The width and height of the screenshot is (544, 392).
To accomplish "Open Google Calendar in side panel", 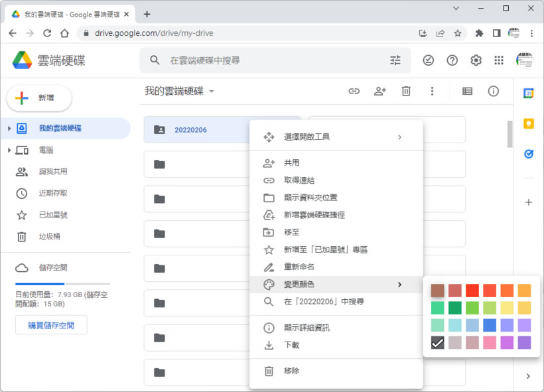I will tap(529, 94).
